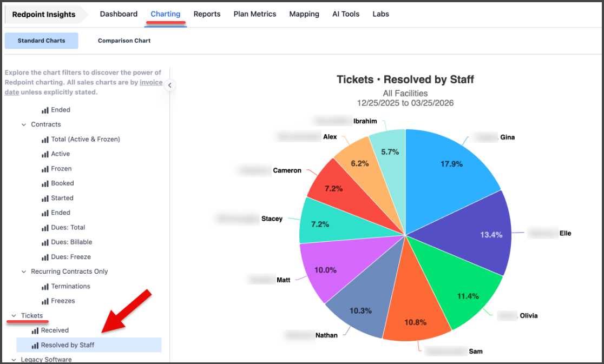Collapse the Contracts group chevron
This screenshot has height=364, width=604.
click(x=24, y=125)
